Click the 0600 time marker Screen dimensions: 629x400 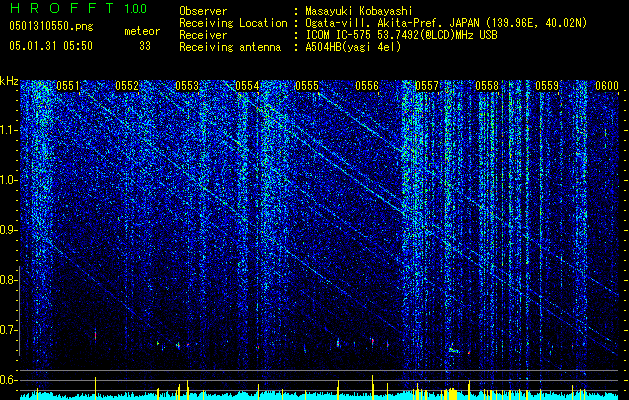(607, 86)
